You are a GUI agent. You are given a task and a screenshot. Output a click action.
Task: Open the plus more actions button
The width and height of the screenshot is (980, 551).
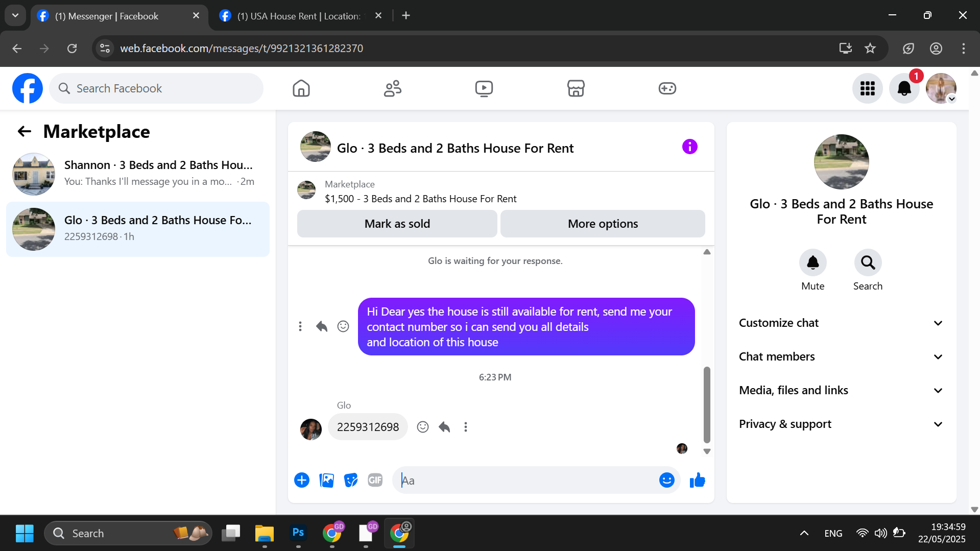tap(302, 481)
